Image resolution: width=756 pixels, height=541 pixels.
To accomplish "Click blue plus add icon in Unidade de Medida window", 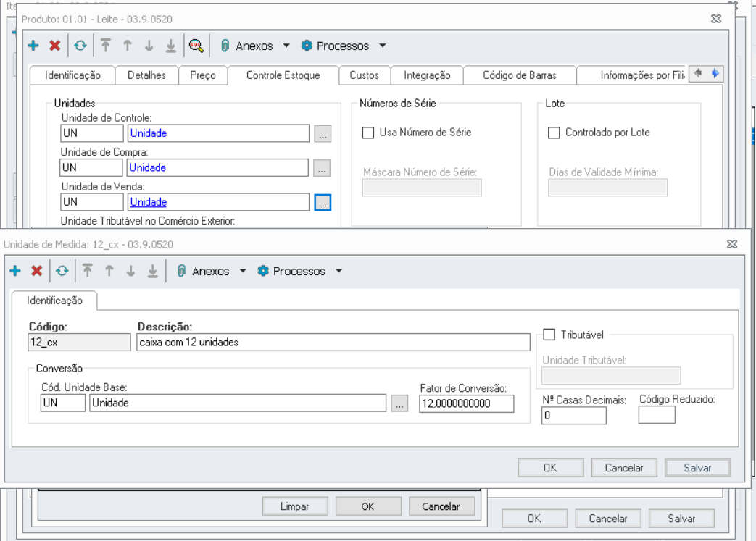I will pyautogui.click(x=15, y=271).
